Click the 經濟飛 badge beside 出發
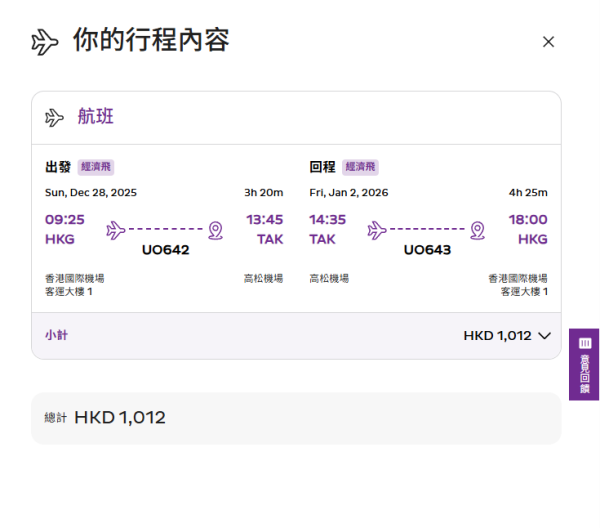The height and width of the screenshot is (528, 600). (96, 167)
